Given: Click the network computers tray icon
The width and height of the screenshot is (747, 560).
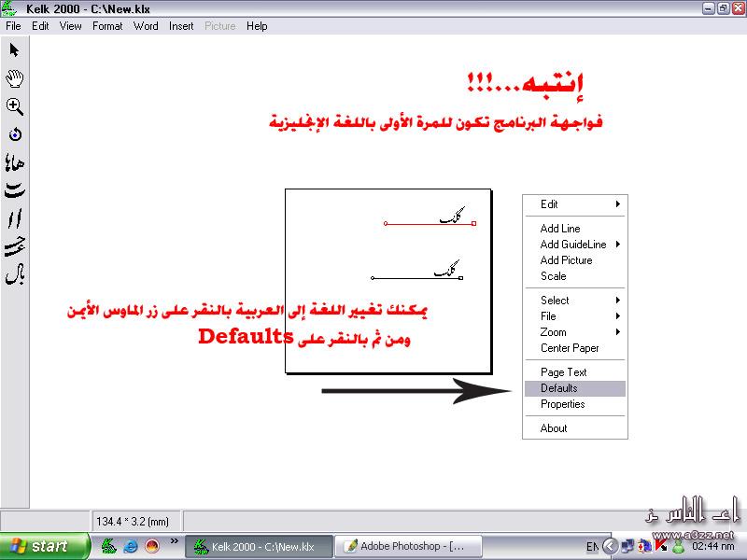Looking at the screenshot, I should pos(627,546).
